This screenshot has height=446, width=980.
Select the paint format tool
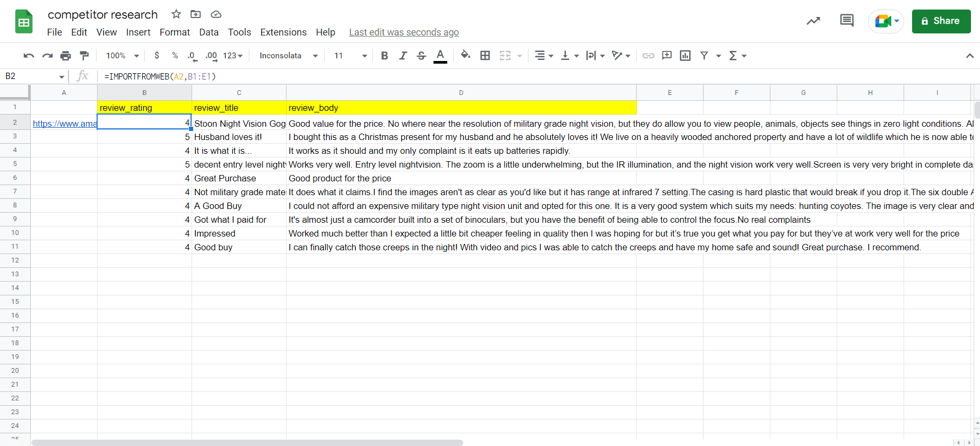tap(84, 56)
